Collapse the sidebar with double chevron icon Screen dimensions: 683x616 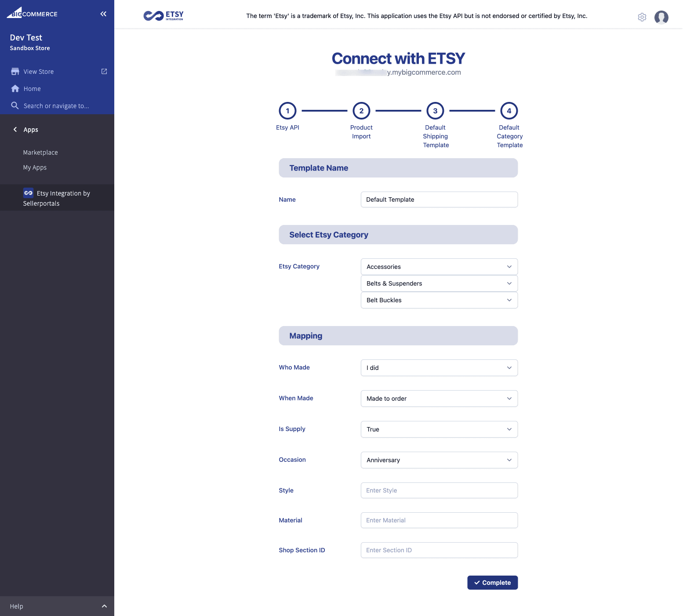pyautogui.click(x=103, y=14)
